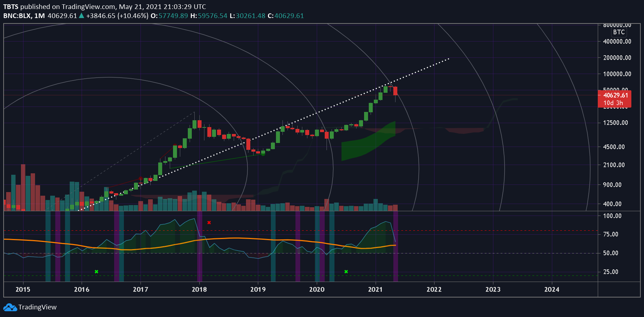Click the 100000.00 price axis label
The height and width of the screenshot is (317, 644).
click(617, 74)
